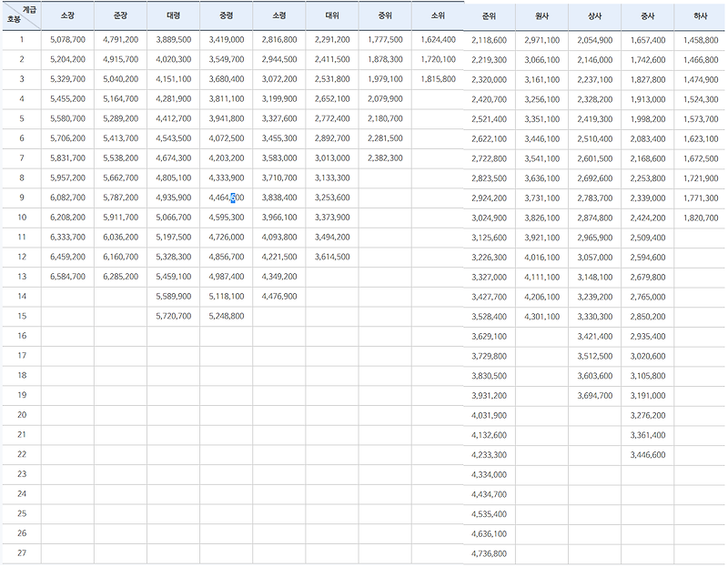Click the 중령 column header

pyautogui.click(x=227, y=15)
